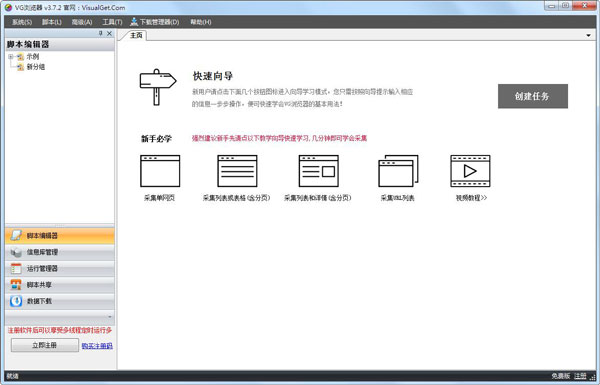
Task: Open the 购买注册码 link
Action: click(97, 346)
